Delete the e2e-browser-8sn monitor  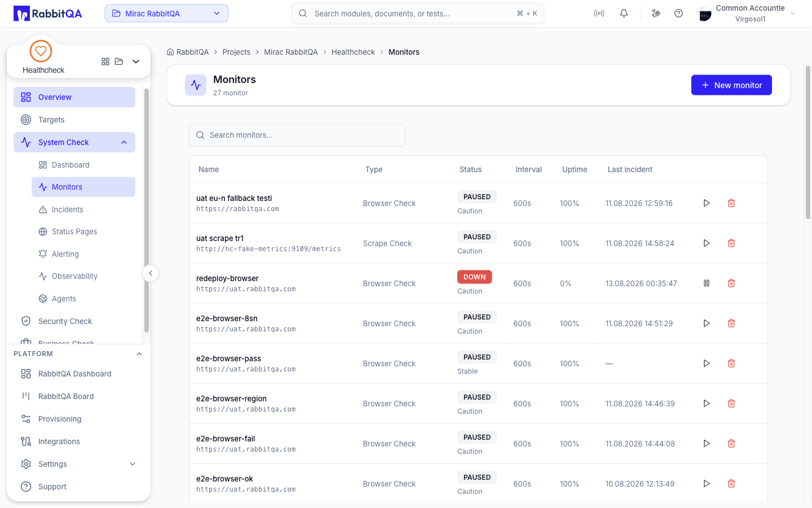coord(731,323)
